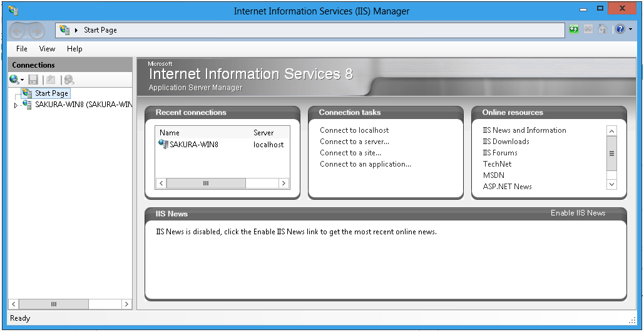The height and width of the screenshot is (332, 644).
Task: Click Recent connections horizontal scrollbar thumb
Action: point(206,184)
